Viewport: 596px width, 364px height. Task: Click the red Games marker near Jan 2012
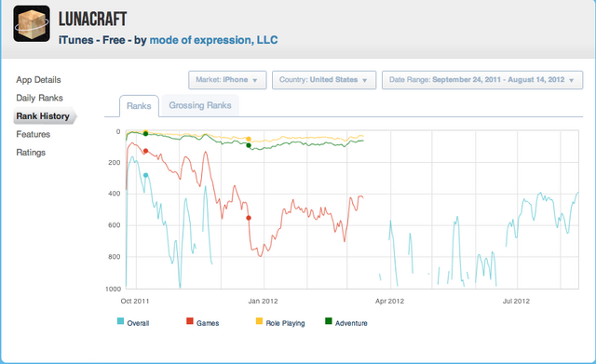249,218
